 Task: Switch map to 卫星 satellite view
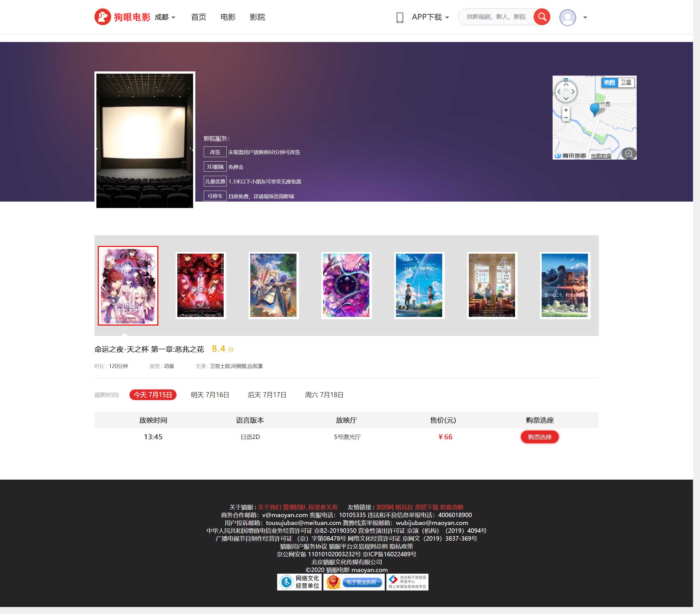coord(626,83)
